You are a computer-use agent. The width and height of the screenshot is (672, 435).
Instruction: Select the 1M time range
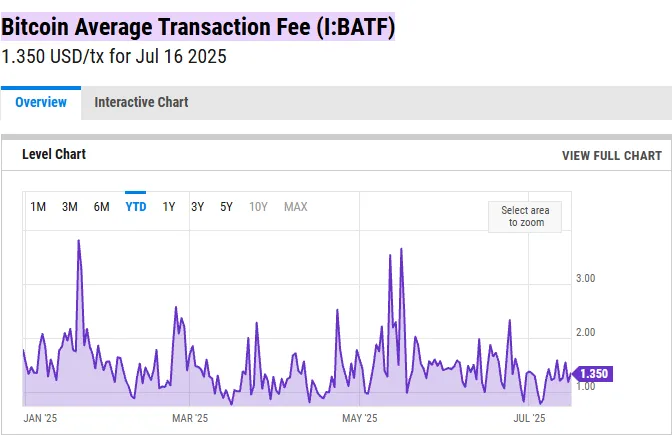pos(38,207)
